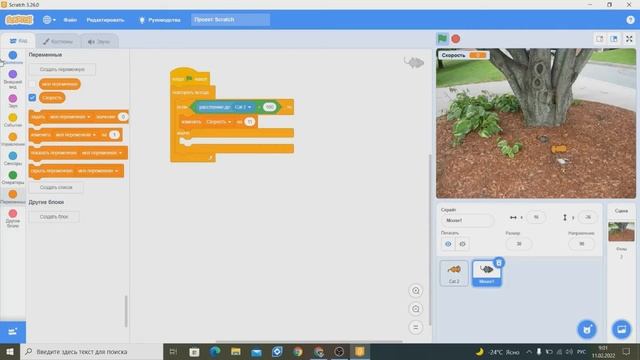The image size is (640, 360).
Task: Switch to the Код tab
Action: point(18,41)
